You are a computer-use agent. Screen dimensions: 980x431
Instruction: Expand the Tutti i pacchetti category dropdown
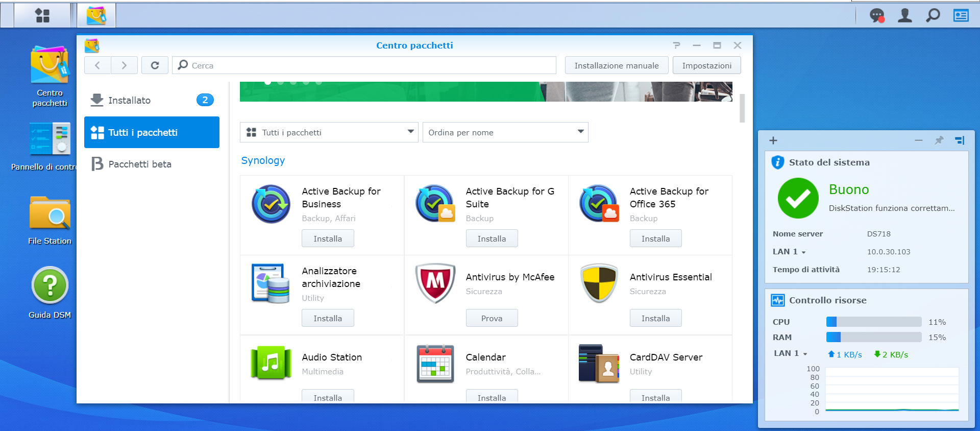click(329, 132)
